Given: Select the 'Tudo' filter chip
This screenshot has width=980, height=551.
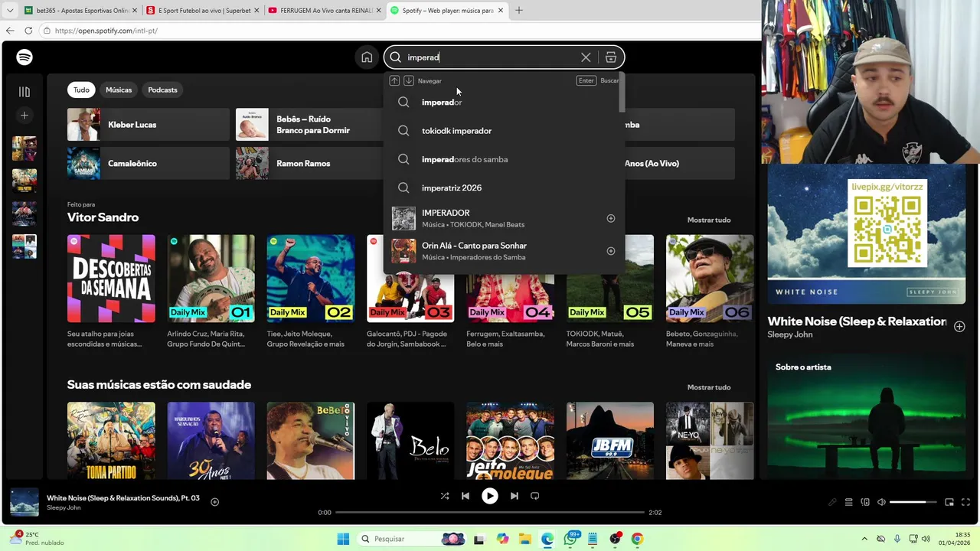Looking at the screenshot, I should coord(81,90).
